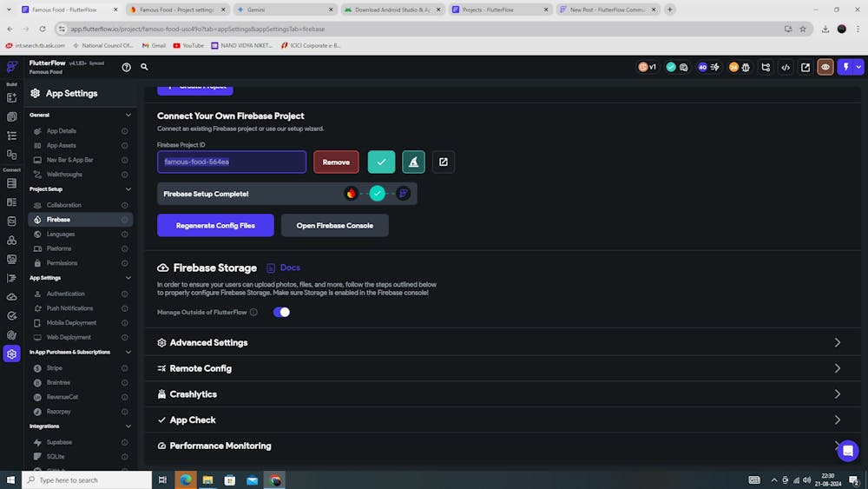Click the open-in-new-window toolbar icon
The height and width of the screenshot is (489, 868).
click(806, 67)
